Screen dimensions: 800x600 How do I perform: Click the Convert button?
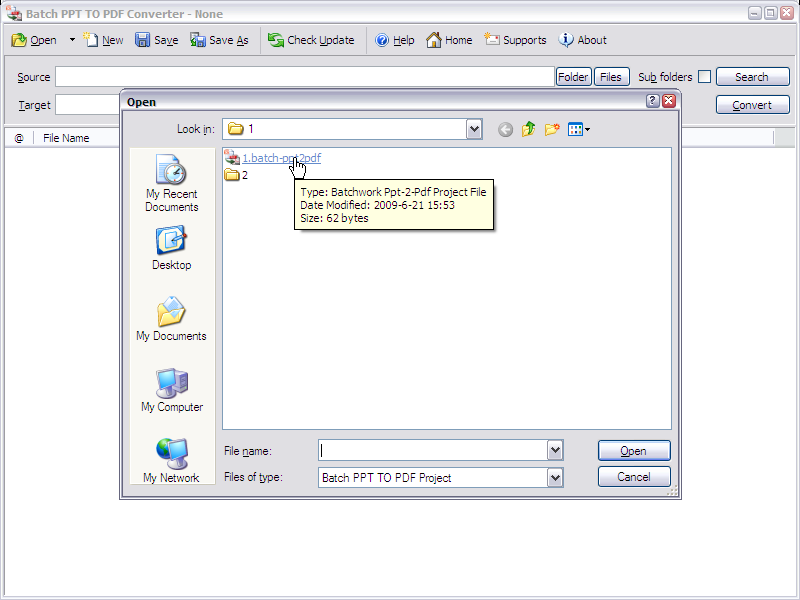(x=753, y=105)
